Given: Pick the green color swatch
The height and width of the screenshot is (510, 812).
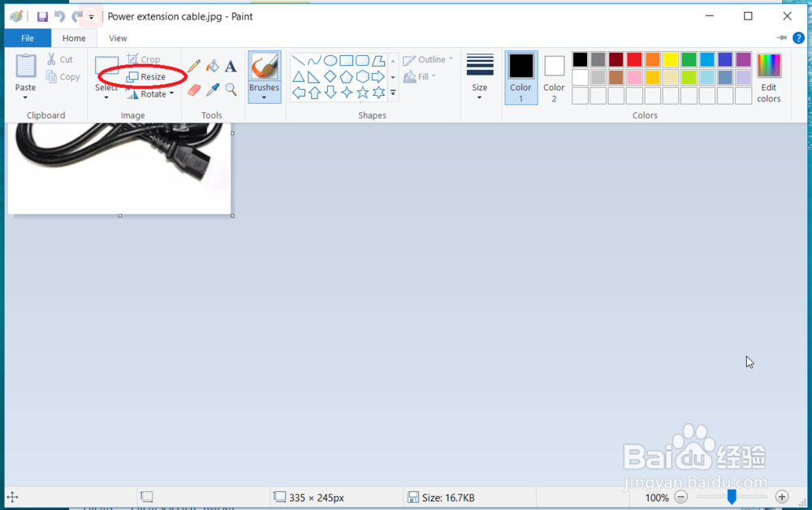Looking at the screenshot, I should 689,59.
